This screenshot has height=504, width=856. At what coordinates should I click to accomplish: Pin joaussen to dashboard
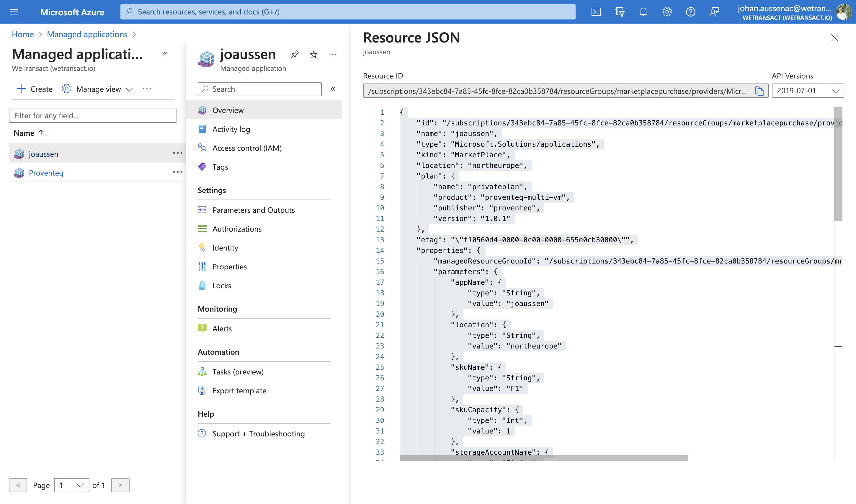coord(295,54)
